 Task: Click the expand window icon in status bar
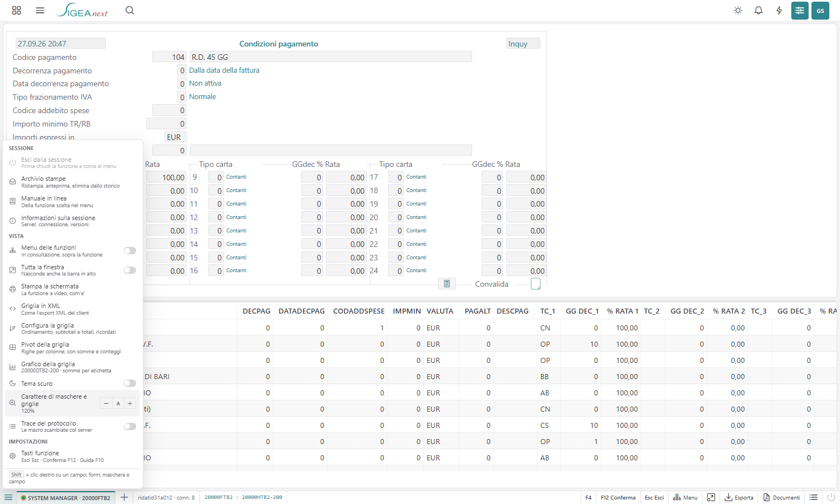(711, 497)
